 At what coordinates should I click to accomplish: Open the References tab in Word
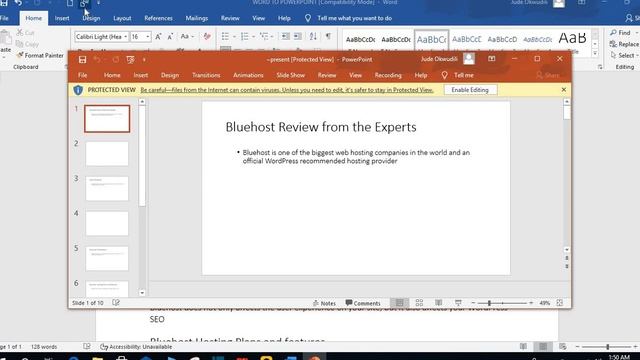158,18
